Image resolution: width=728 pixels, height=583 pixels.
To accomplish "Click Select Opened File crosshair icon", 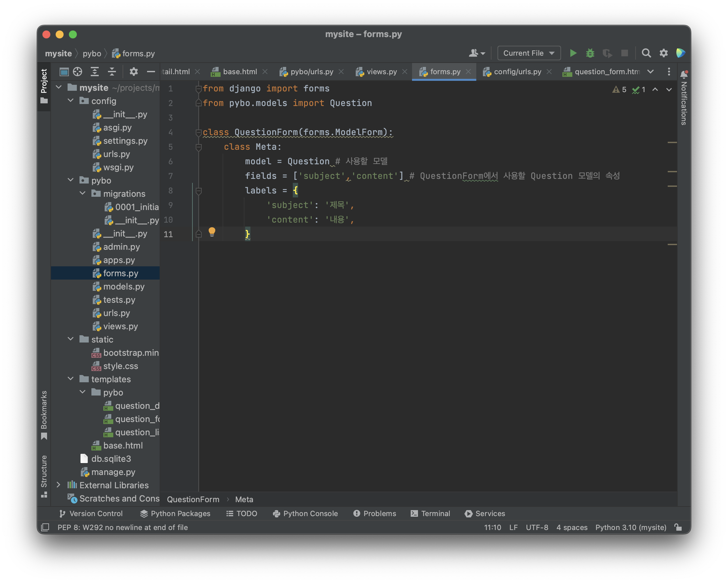I will [x=78, y=72].
